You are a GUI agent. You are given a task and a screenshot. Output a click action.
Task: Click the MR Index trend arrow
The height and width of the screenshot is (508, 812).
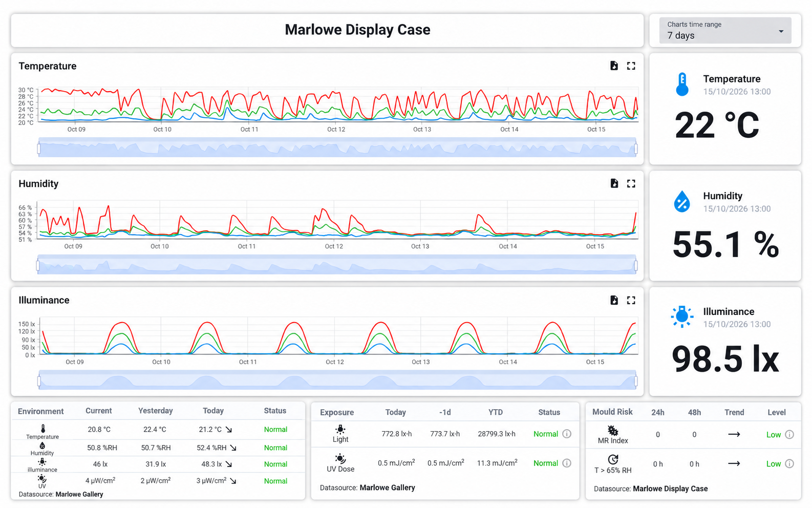point(734,434)
